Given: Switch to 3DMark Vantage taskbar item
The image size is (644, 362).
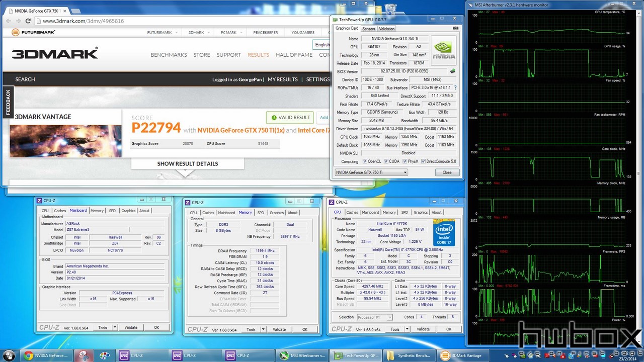Looking at the screenshot, I should (x=462, y=355).
